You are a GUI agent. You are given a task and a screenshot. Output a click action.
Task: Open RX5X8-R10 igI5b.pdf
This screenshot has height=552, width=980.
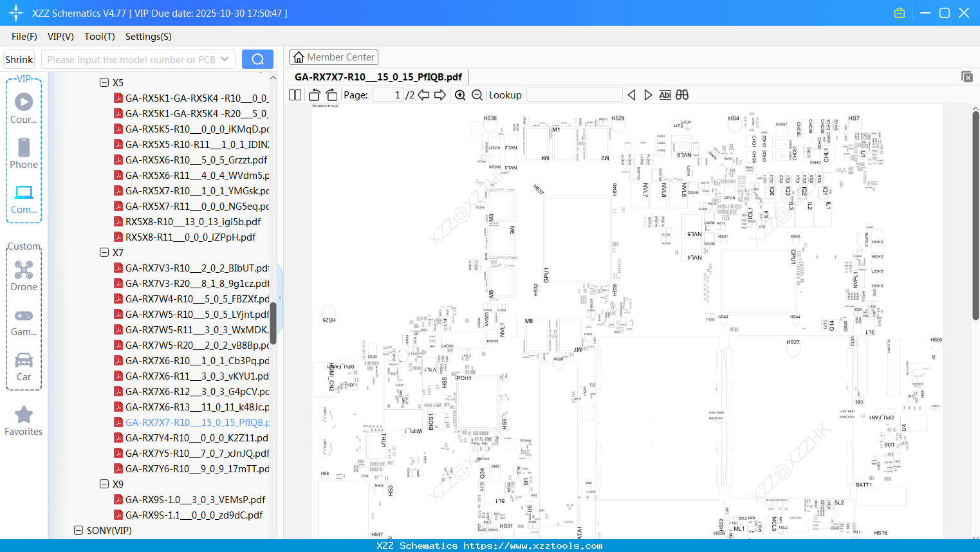[187, 221]
